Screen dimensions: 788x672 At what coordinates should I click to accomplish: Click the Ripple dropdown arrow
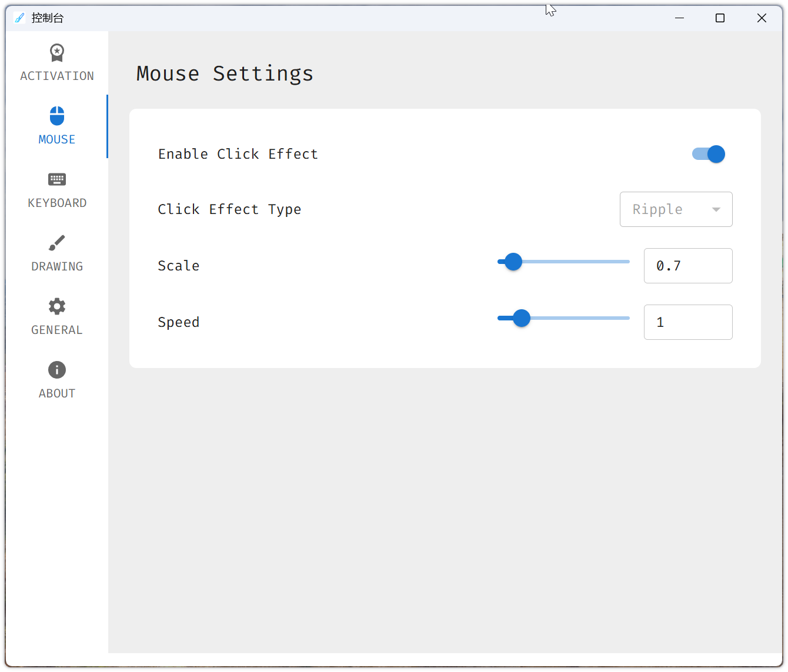point(716,209)
